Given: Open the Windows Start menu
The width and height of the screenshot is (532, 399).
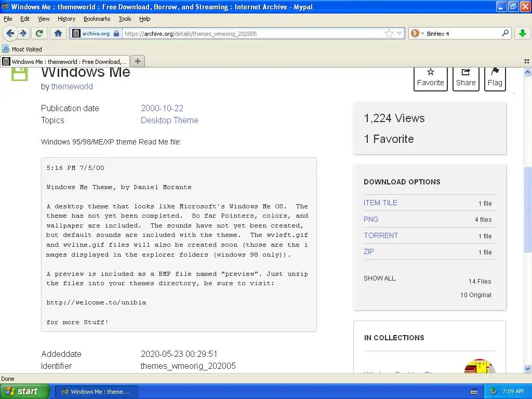Looking at the screenshot, I should click(25, 391).
